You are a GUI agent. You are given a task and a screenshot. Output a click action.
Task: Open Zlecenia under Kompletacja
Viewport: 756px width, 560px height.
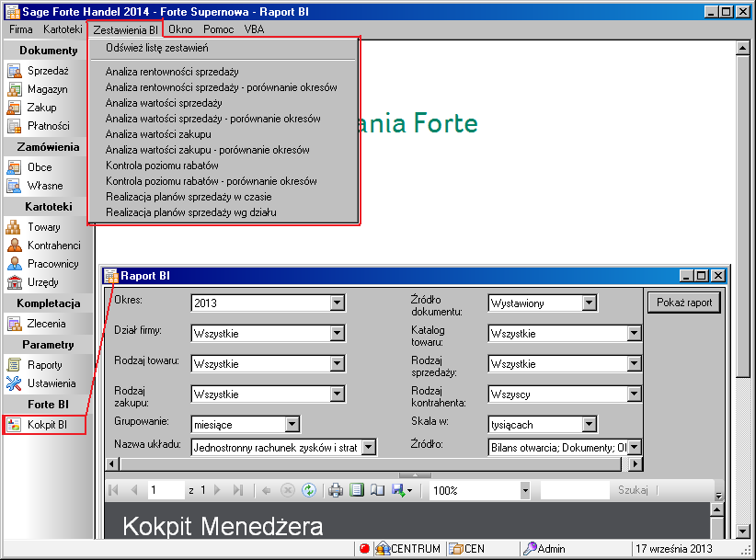39,324
